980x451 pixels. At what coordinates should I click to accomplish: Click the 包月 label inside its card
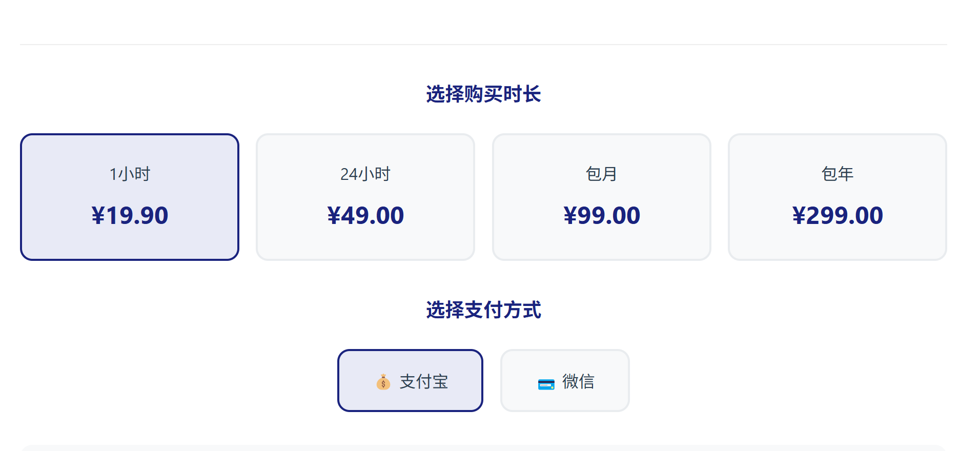(601, 174)
